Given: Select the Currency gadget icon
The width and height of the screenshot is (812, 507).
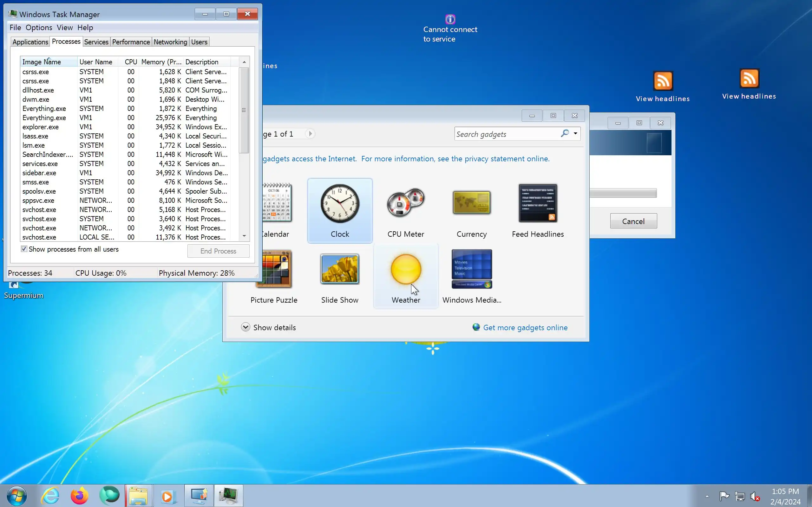Looking at the screenshot, I should point(471,203).
